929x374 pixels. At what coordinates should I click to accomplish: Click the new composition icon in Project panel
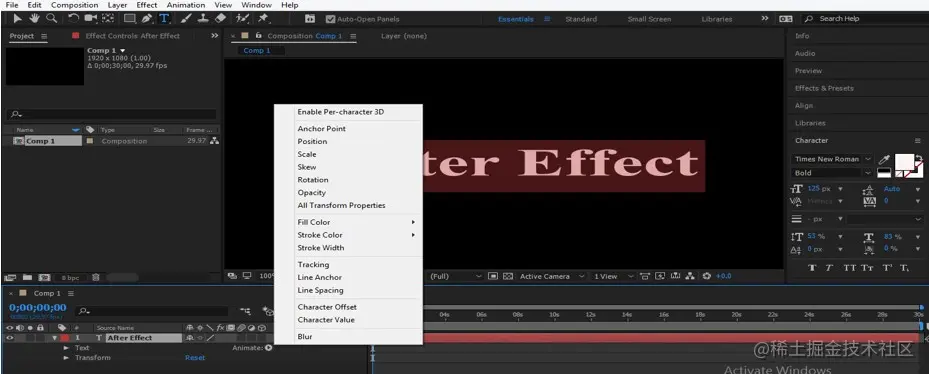44,277
